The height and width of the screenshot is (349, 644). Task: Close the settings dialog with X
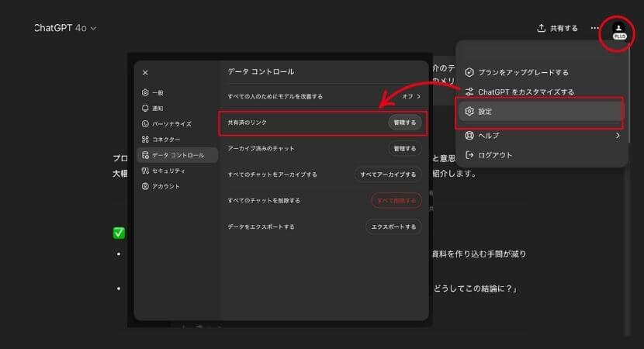[x=145, y=73]
